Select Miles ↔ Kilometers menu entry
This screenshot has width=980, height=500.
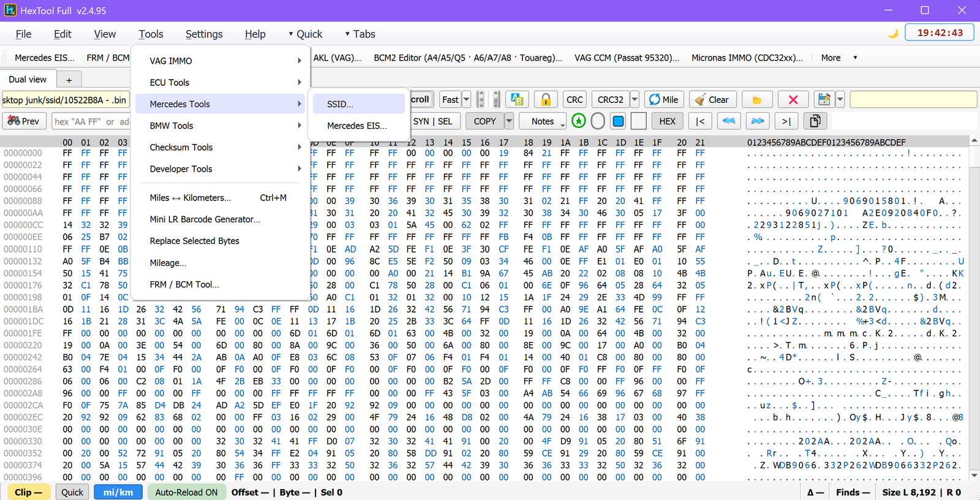click(220, 197)
